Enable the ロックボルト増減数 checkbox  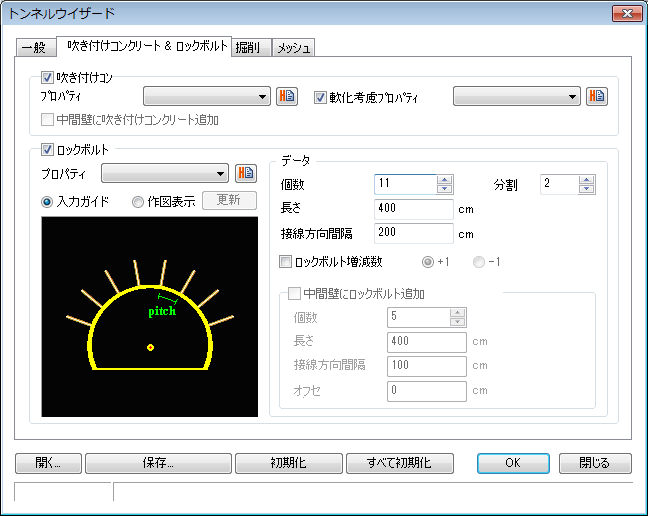pos(285,262)
